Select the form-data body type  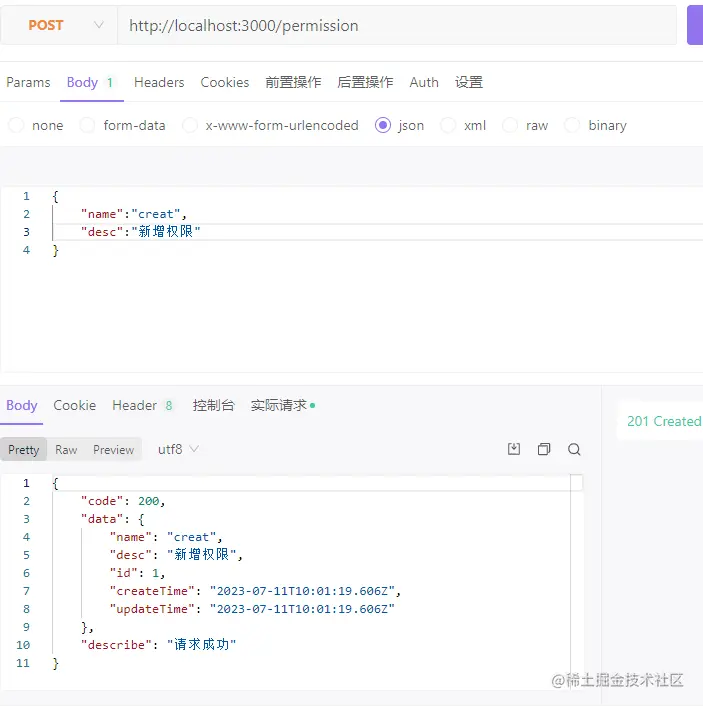[x=123, y=125]
